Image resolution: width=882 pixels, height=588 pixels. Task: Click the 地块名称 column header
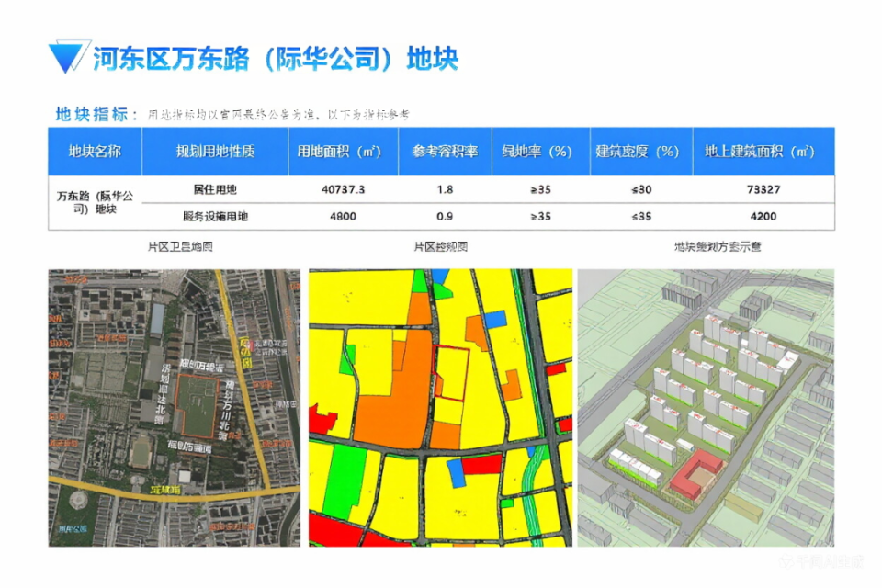click(x=95, y=152)
